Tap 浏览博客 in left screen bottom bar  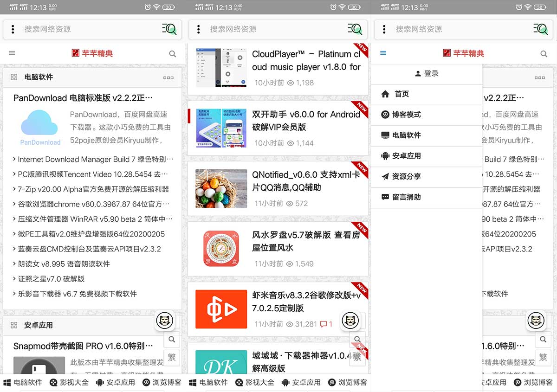[162, 383]
